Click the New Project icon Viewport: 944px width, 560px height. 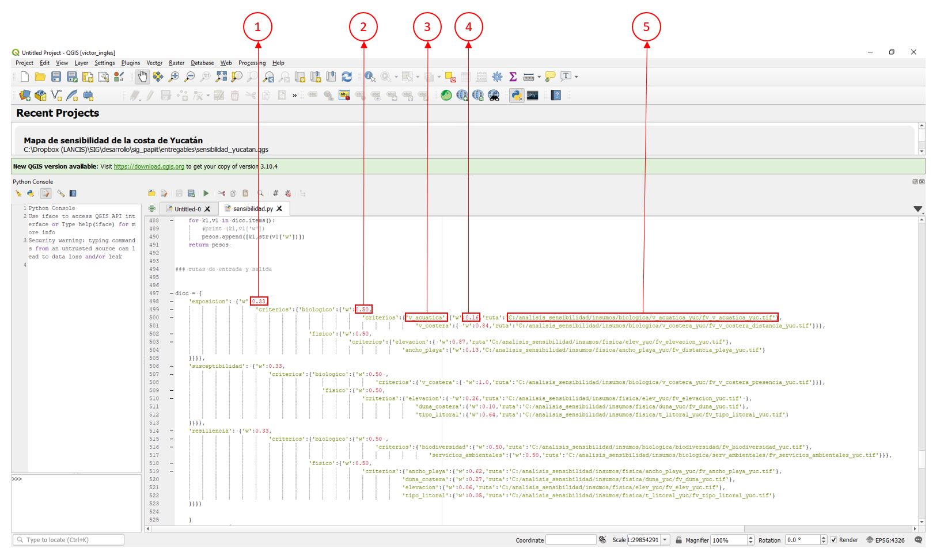pyautogui.click(x=24, y=77)
